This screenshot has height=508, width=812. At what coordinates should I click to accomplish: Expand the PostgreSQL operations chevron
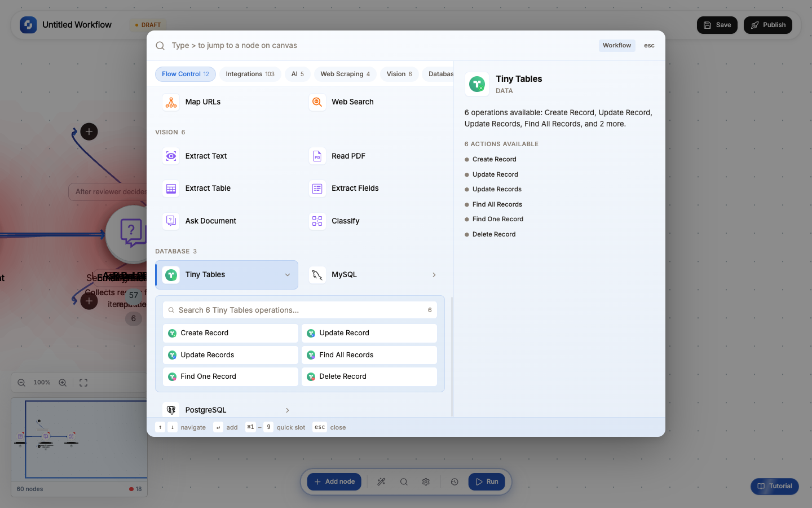(288, 410)
